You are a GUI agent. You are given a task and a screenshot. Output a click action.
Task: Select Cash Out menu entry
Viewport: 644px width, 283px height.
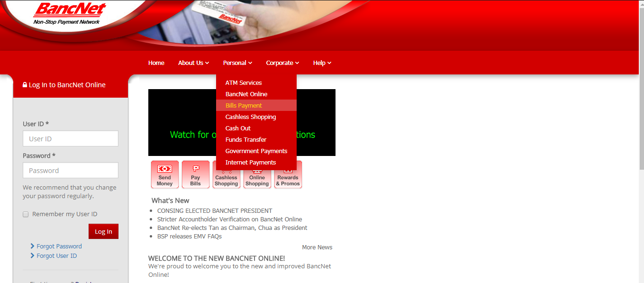pos(256,128)
